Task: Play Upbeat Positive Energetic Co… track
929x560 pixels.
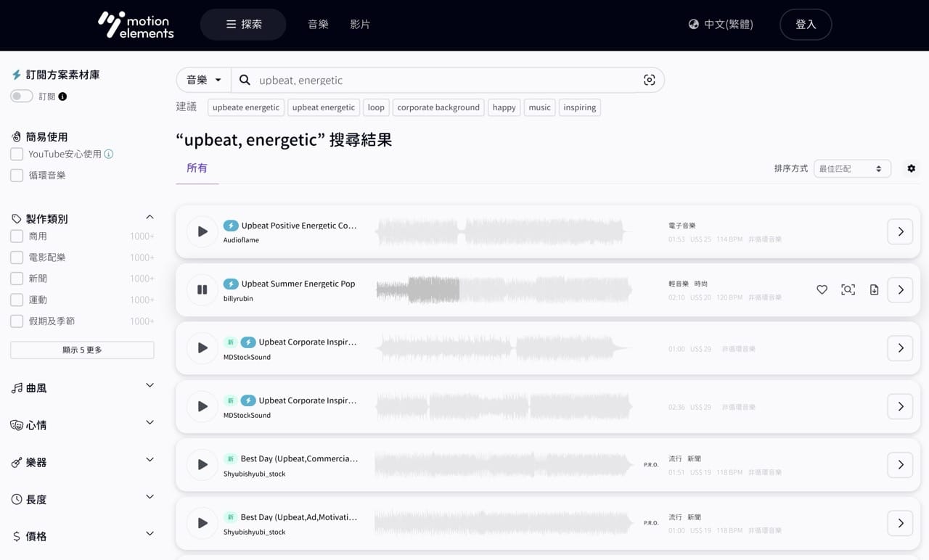Action: [202, 231]
